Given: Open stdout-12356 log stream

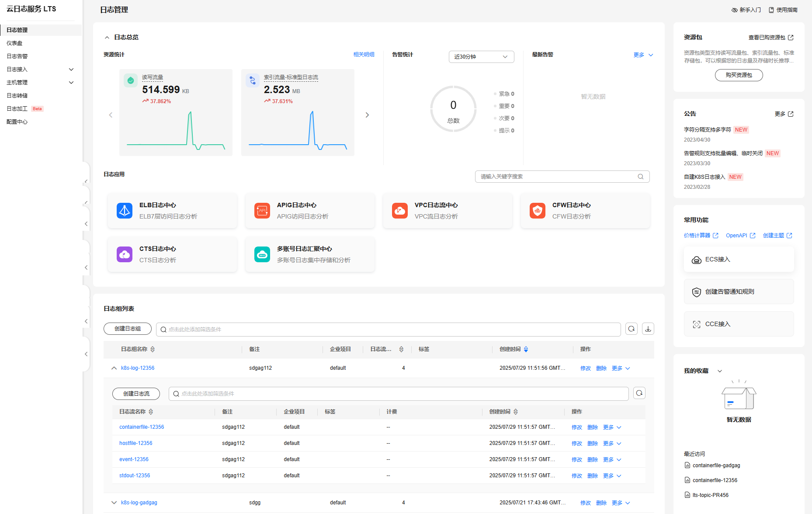Looking at the screenshot, I should click(x=135, y=476).
